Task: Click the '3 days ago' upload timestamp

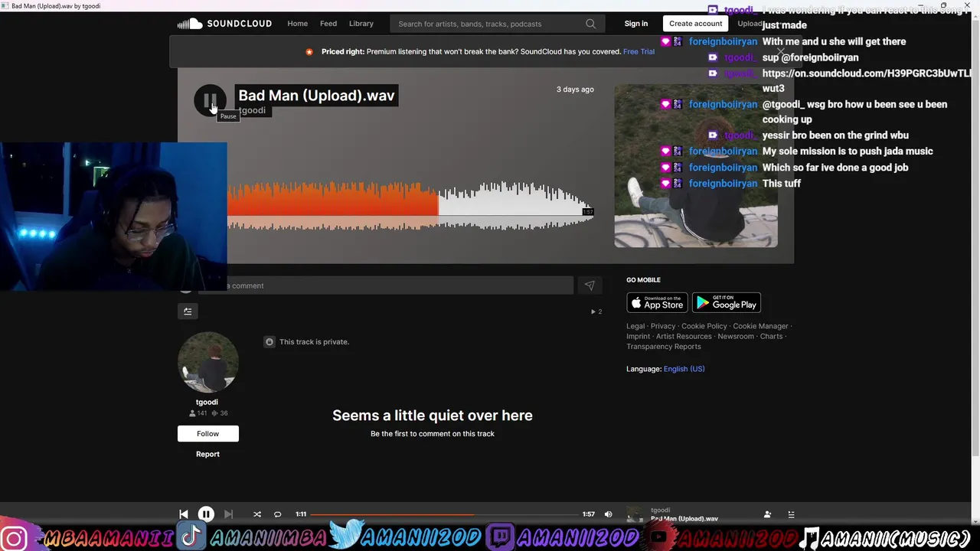Action: tap(575, 90)
